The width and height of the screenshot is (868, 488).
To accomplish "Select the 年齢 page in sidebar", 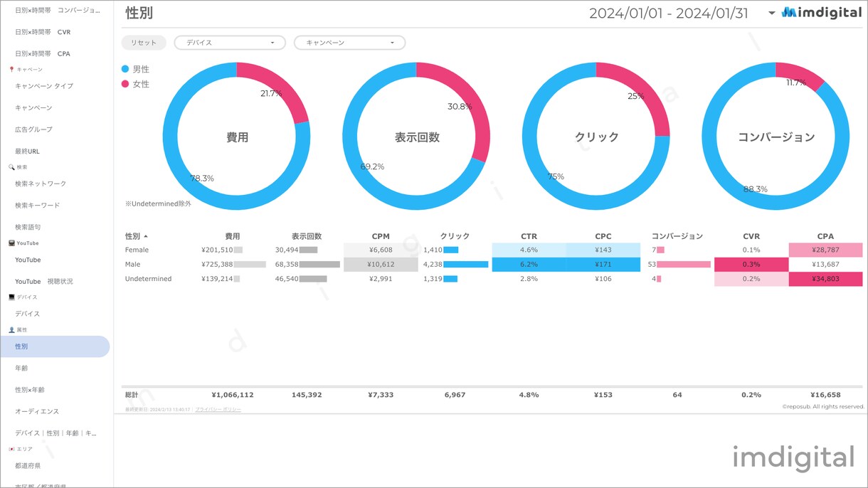I will click(22, 368).
